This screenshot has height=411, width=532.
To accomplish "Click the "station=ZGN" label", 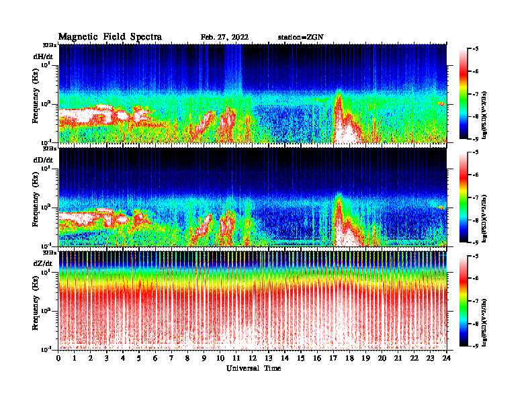I will point(301,38).
